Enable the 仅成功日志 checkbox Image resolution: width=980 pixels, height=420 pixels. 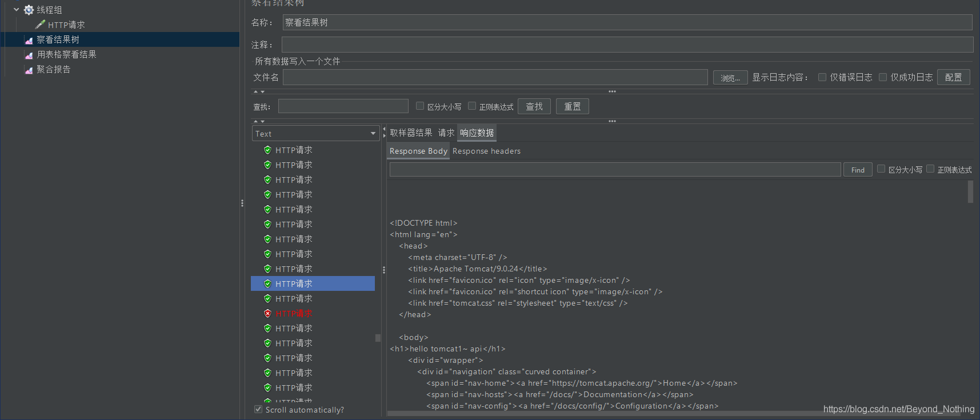click(x=883, y=77)
